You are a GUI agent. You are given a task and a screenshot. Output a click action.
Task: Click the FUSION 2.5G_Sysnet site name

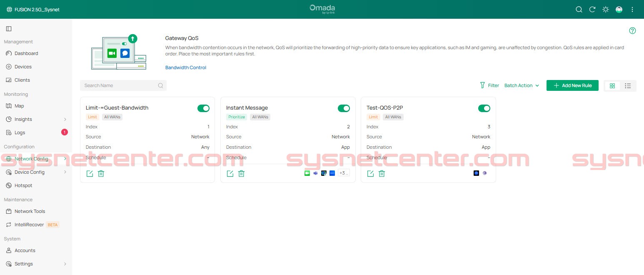click(x=37, y=10)
